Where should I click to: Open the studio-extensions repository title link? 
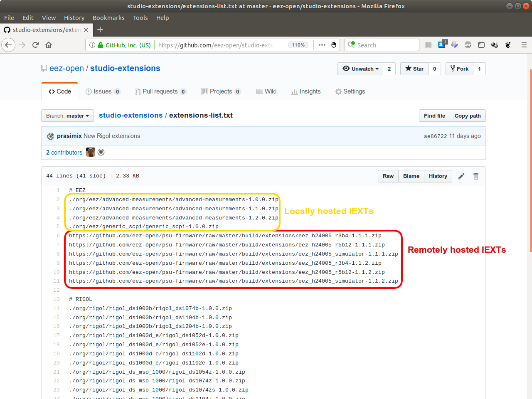(125, 68)
